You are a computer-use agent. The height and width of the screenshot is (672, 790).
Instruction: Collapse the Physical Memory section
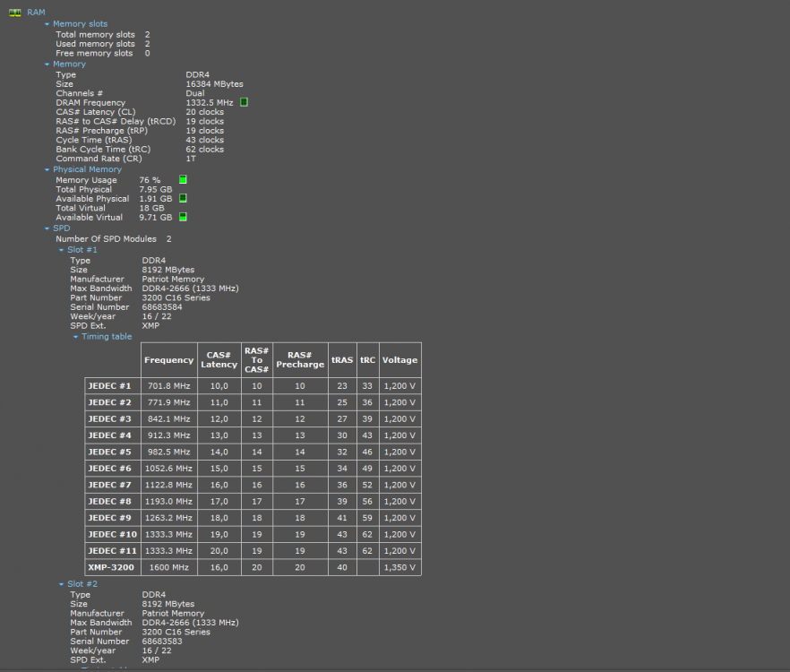47,169
